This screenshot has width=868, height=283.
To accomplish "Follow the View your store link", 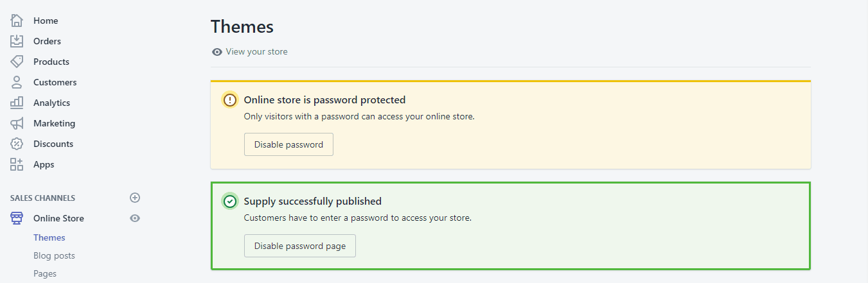I will (x=256, y=51).
